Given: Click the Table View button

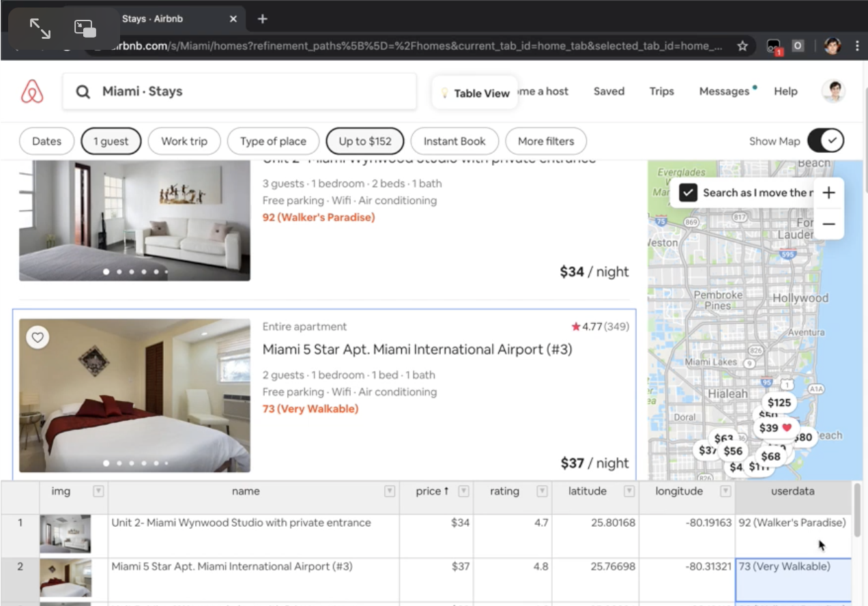Looking at the screenshot, I should point(474,93).
